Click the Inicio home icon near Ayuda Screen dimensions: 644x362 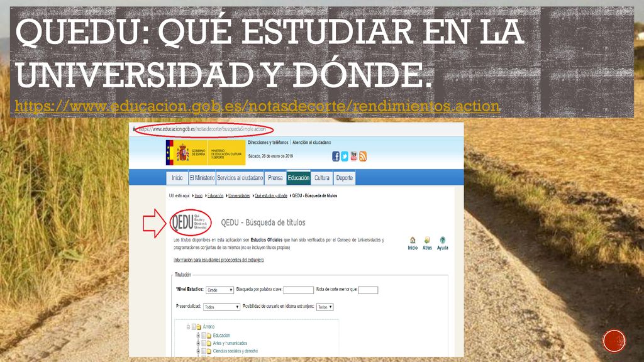[413, 240]
